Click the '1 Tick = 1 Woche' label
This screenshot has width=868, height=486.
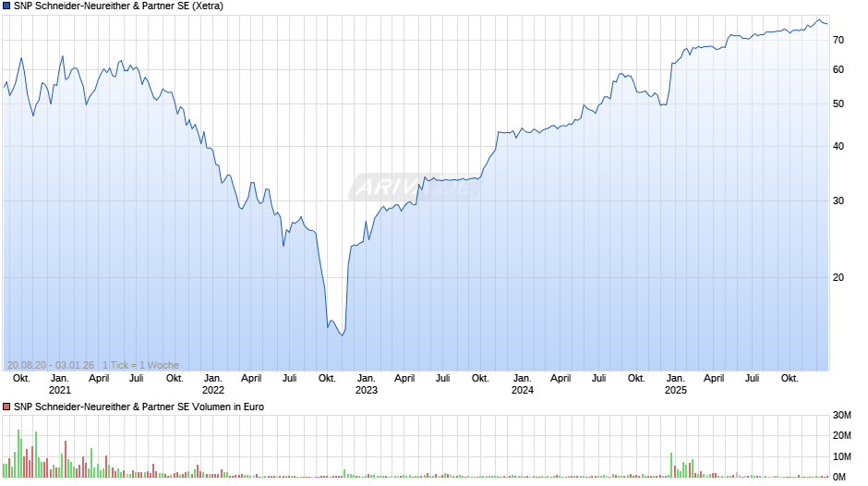140,365
